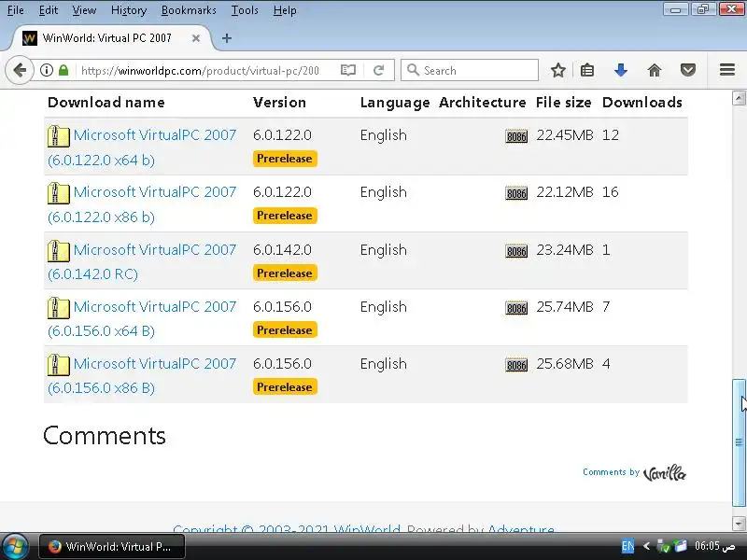Click zip icon for 6.0.156.0 x64 B download

click(x=59, y=308)
